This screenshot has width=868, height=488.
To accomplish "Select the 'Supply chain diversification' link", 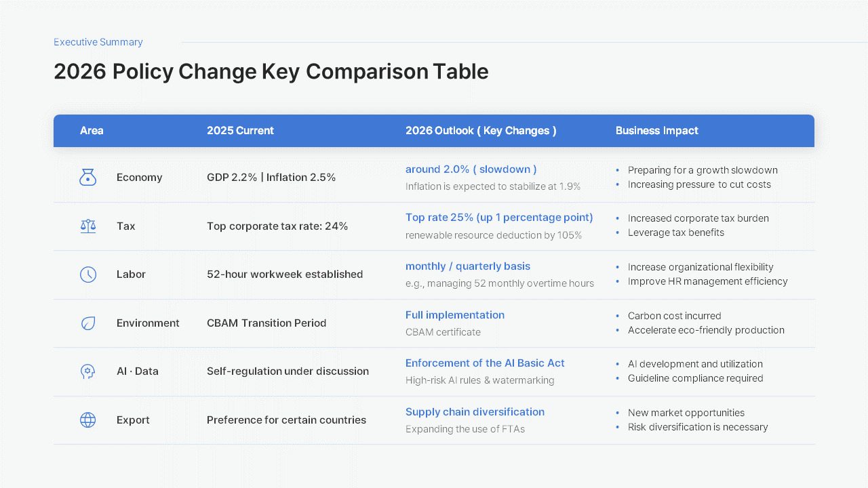I will coord(475,411).
